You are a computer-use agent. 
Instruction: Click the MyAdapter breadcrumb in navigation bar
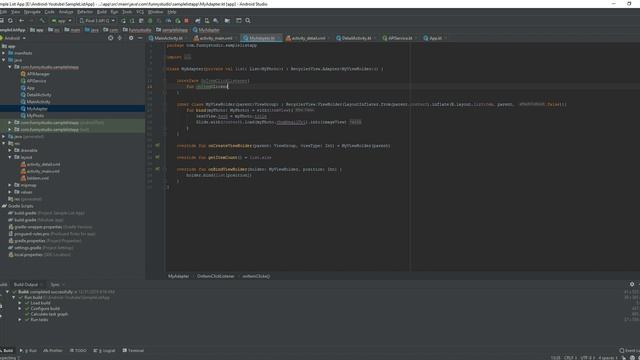tap(206, 30)
